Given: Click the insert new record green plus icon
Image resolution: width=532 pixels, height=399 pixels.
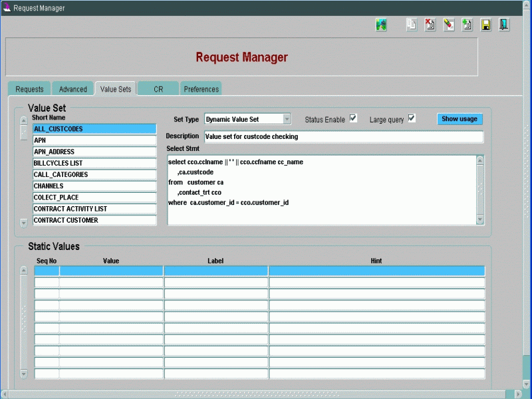Looking at the screenshot, I should tap(467, 25).
